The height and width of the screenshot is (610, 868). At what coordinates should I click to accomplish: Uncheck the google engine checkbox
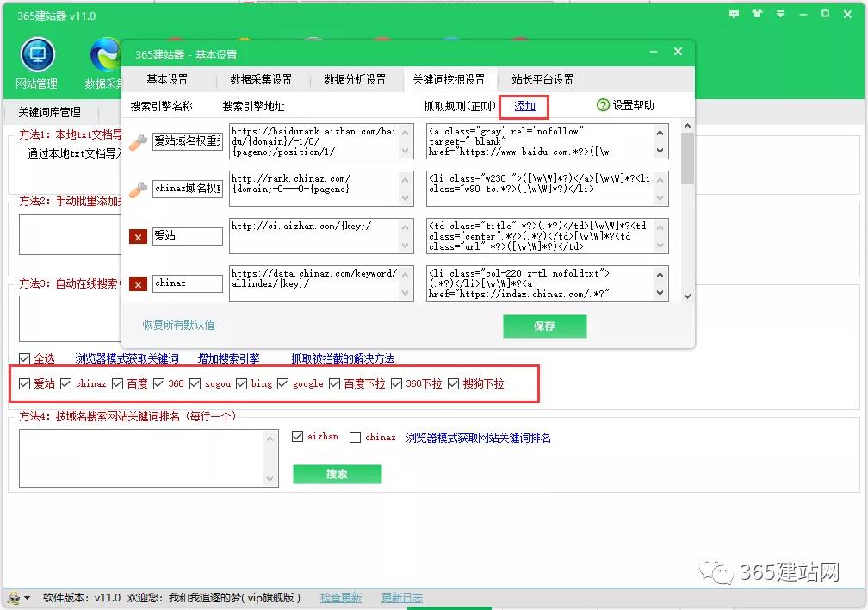click(x=282, y=383)
